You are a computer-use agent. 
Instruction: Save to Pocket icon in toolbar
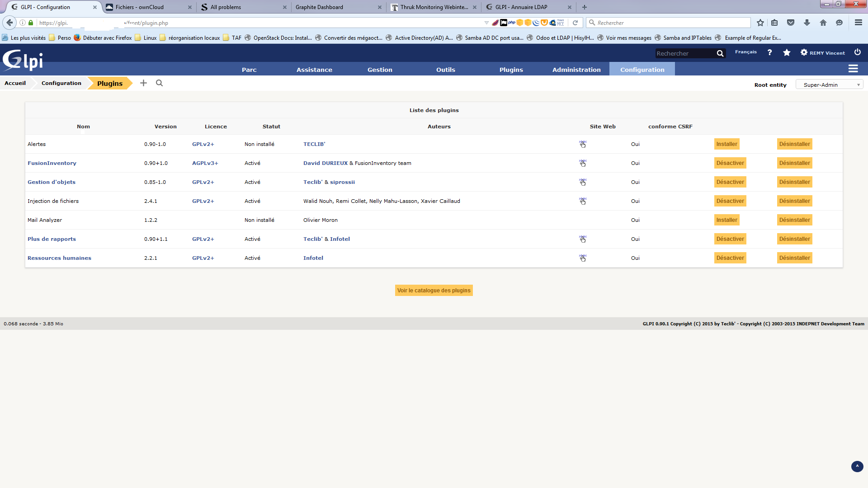(791, 23)
